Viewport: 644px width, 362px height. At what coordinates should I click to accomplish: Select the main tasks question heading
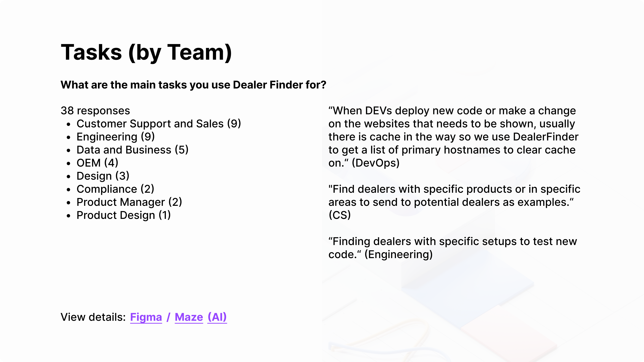193,85
